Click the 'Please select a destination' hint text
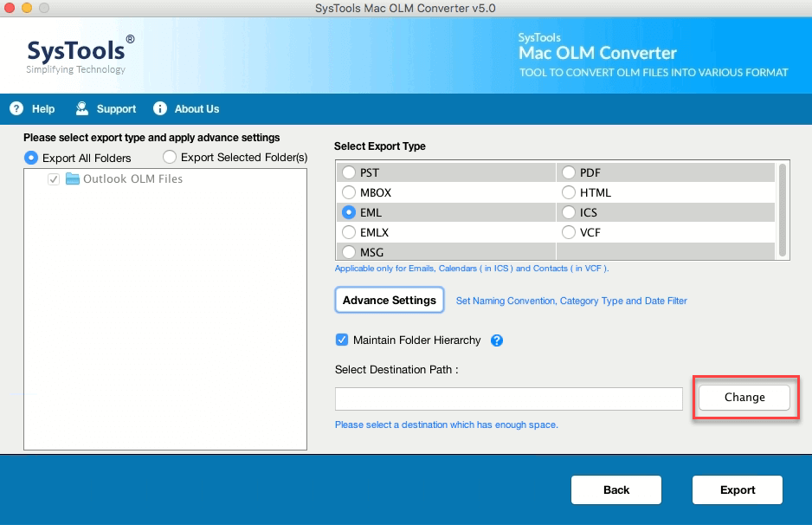812x525 pixels. (447, 425)
